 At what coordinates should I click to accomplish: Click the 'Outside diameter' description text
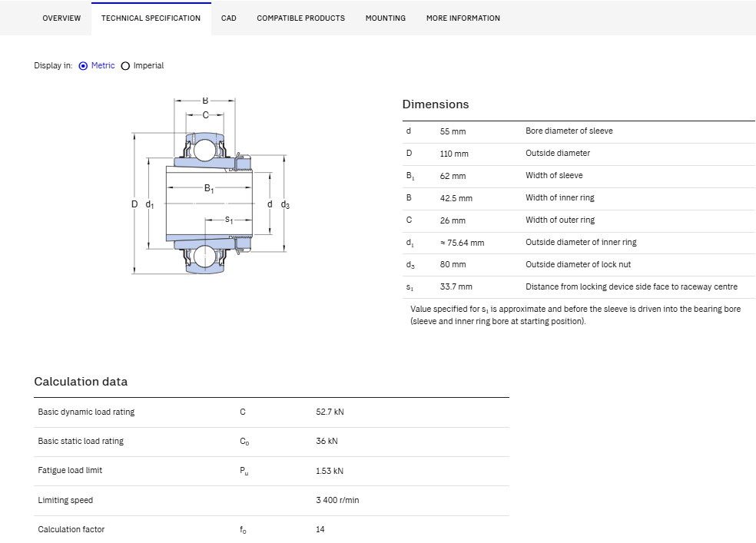[x=558, y=153]
